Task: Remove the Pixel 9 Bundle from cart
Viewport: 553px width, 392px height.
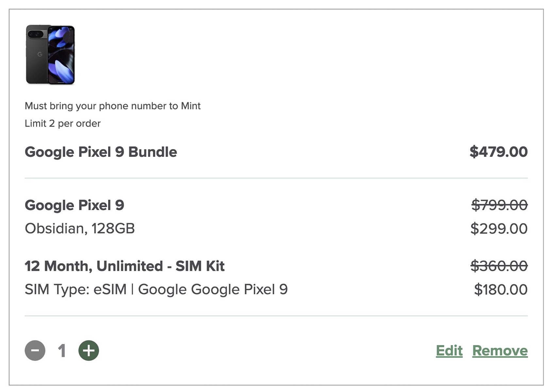Action: click(x=500, y=351)
